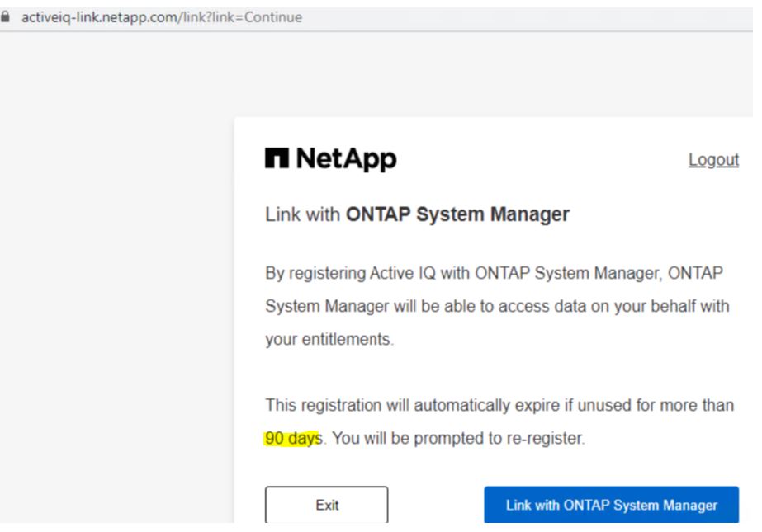Click the activeiq-link.netapp.com domain text
Viewport: 762px width, 532px height.
(x=100, y=17)
